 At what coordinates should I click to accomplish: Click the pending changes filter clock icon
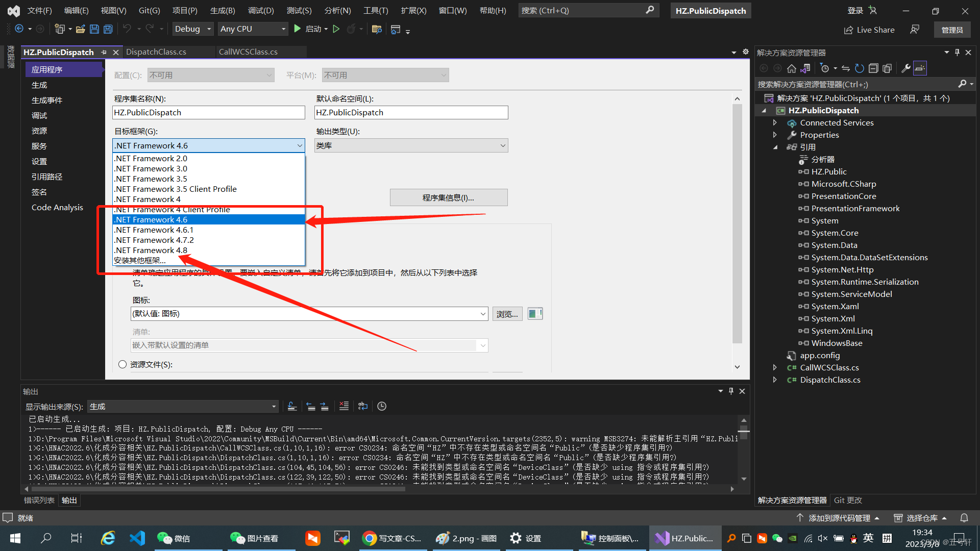(825, 68)
